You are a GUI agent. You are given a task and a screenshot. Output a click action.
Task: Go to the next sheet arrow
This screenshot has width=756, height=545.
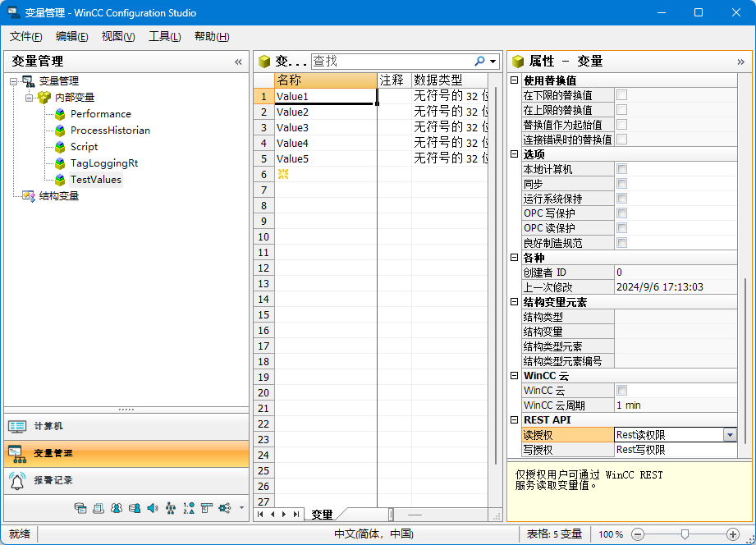[x=284, y=514]
